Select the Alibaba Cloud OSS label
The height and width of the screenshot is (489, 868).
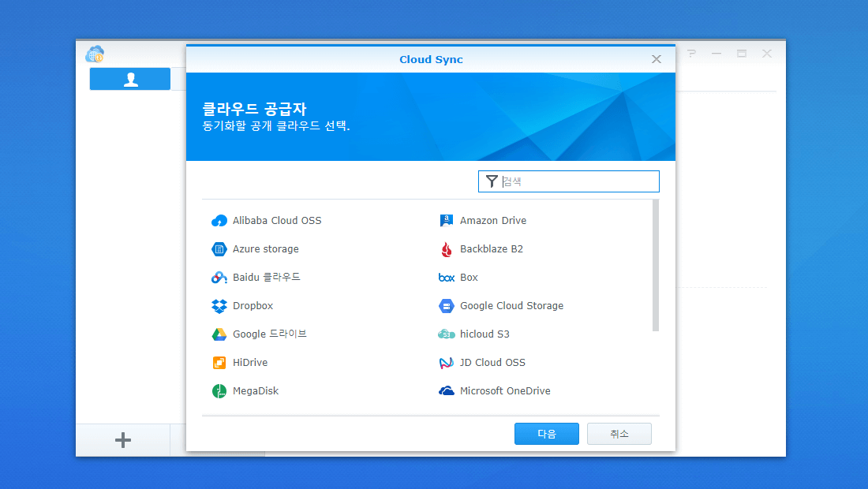coord(277,221)
